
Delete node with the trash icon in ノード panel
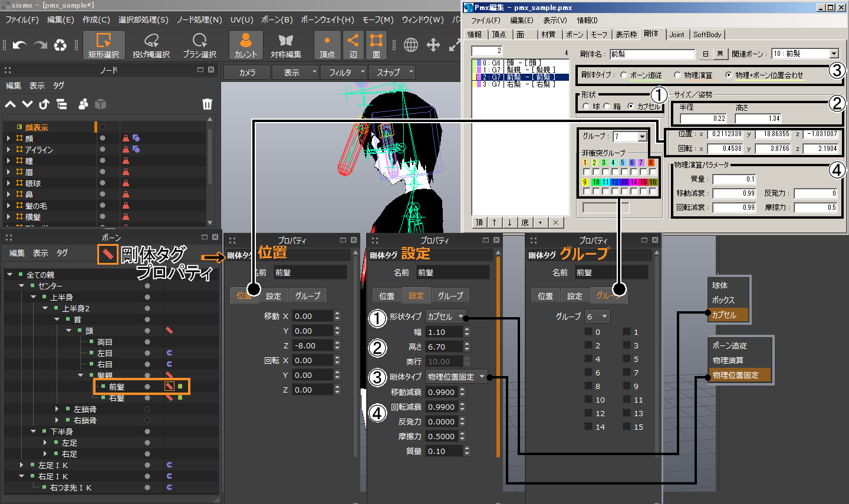[207, 104]
